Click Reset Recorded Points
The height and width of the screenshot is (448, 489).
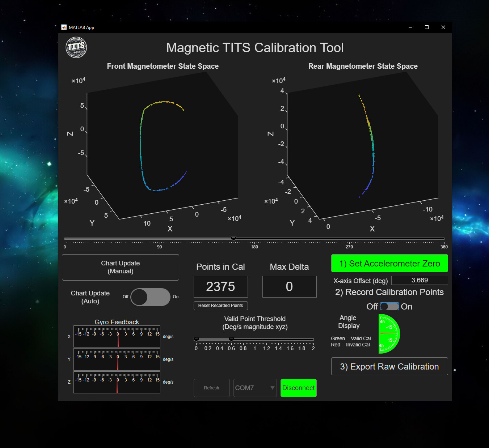point(220,306)
